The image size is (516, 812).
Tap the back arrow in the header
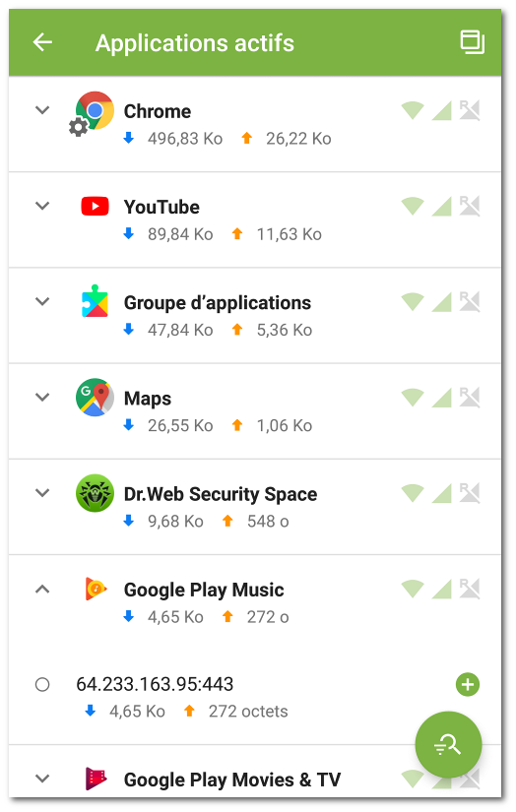point(42,42)
